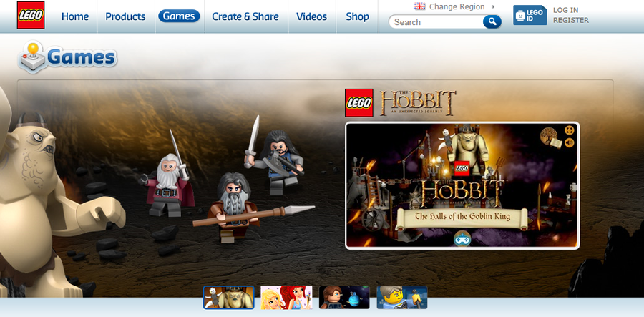644x317 pixels.
Task: Click the REGISTER link
Action: pyautogui.click(x=570, y=20)
